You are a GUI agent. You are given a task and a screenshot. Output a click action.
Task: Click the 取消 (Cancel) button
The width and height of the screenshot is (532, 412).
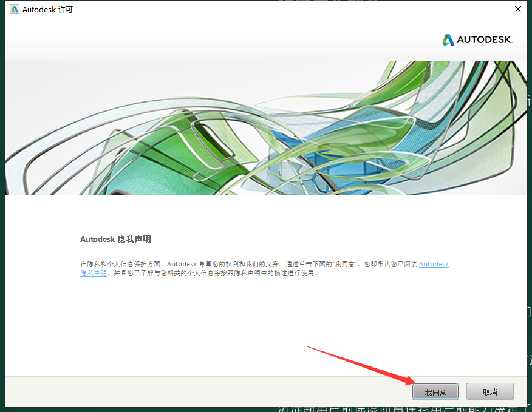tap(489, 391)
